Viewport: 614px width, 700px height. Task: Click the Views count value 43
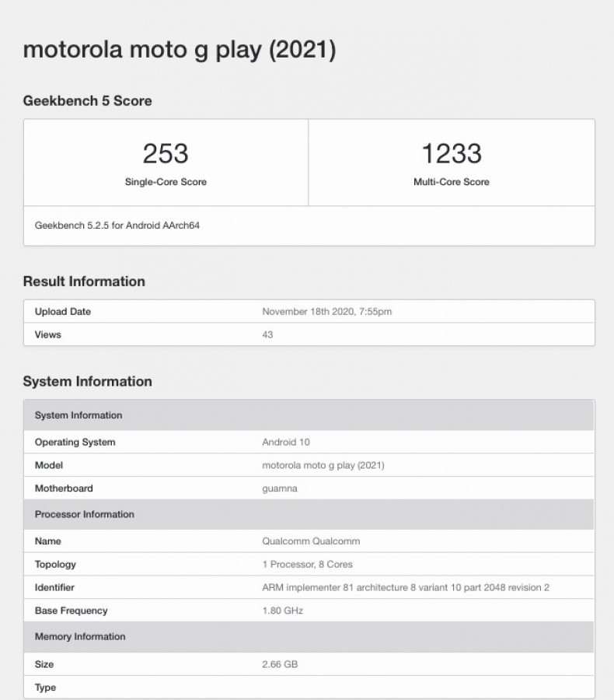click(x=267, y=334)
